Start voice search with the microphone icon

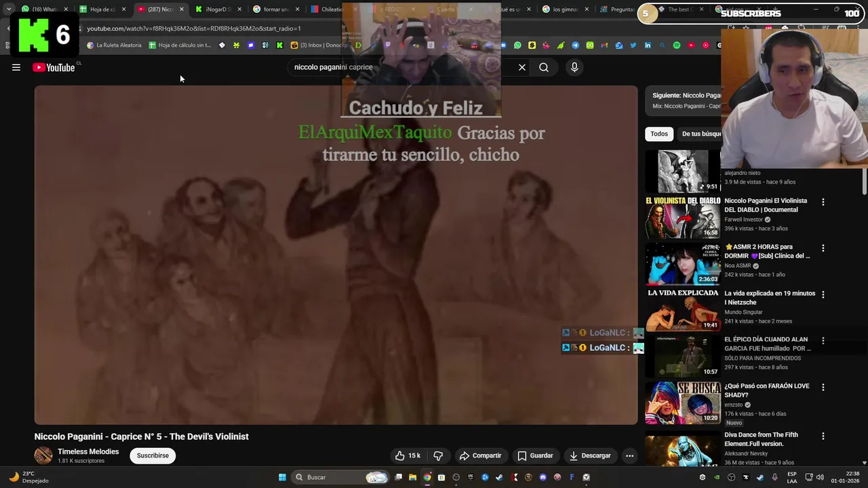pyautogui.click(x=574, y=67)
